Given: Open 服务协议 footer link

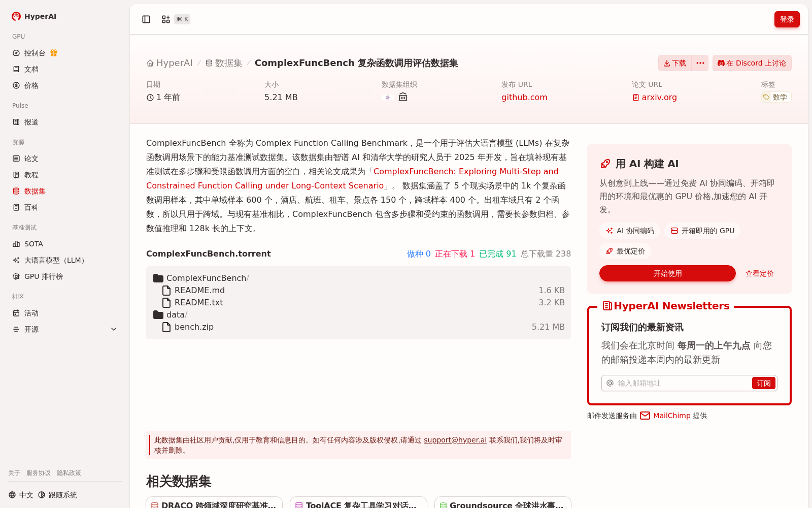Looking at the screenshot, I should [x=39, y=473].
